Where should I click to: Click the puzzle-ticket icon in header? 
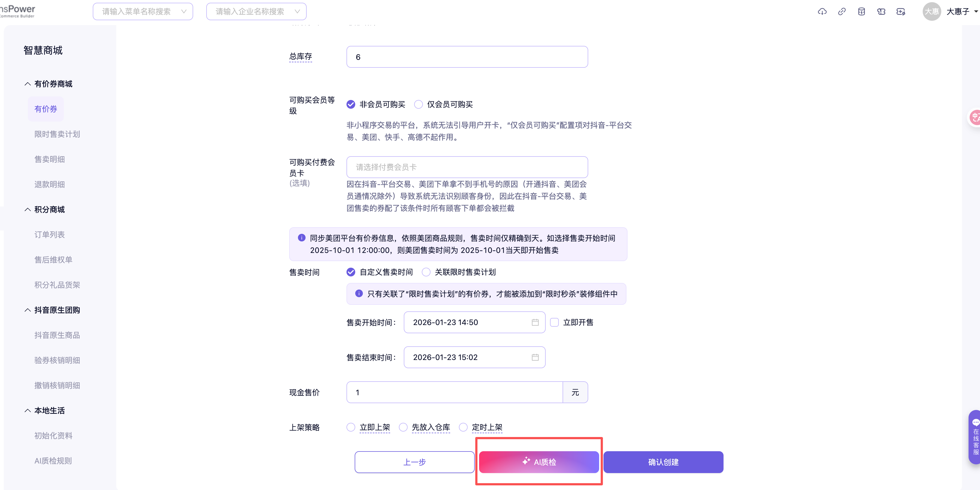(x=881, y=12)
